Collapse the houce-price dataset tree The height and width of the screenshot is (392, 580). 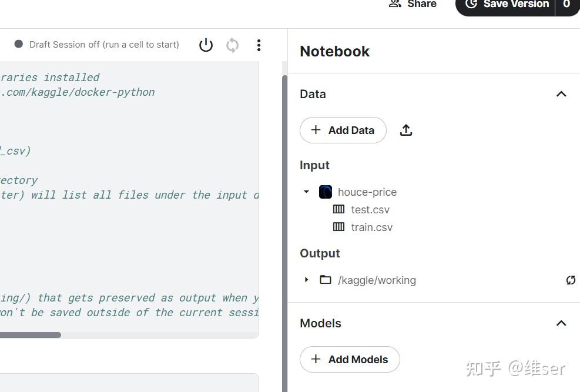tap(306, 192)
